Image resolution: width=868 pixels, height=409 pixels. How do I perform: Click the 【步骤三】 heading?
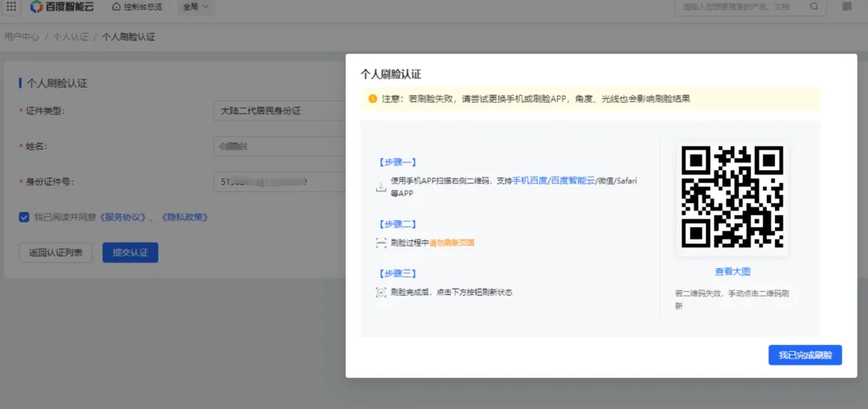coord(396,273)
